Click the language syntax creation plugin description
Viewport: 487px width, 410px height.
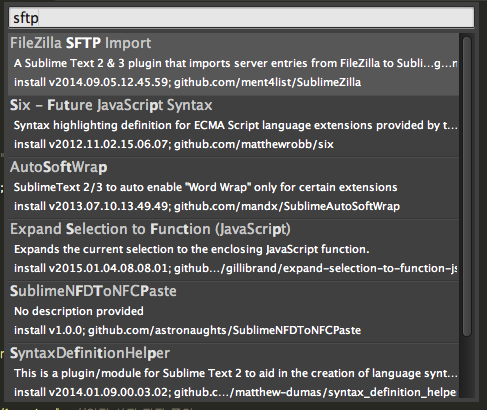click(235, 373)
